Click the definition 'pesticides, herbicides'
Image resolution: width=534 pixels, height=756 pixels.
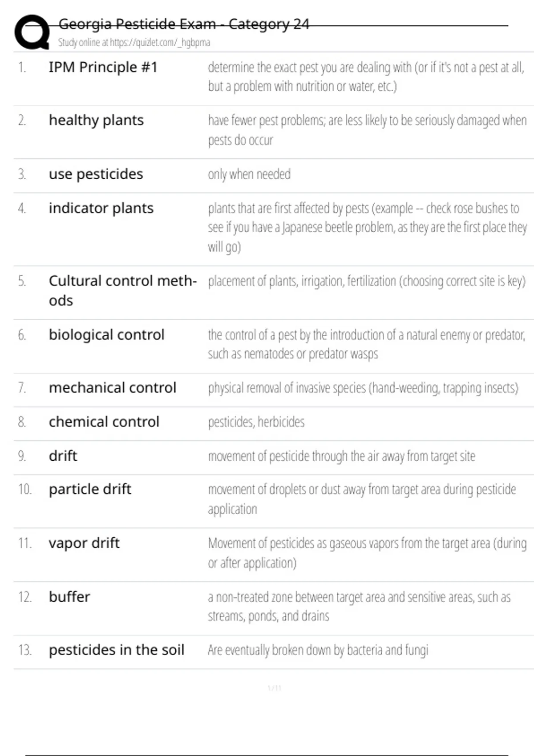coord(256,422)
